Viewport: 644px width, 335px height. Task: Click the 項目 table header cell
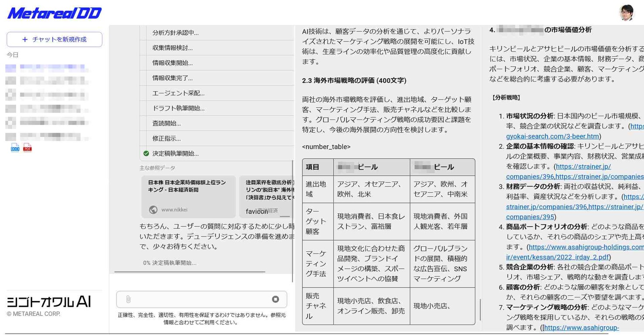(318, 167)
